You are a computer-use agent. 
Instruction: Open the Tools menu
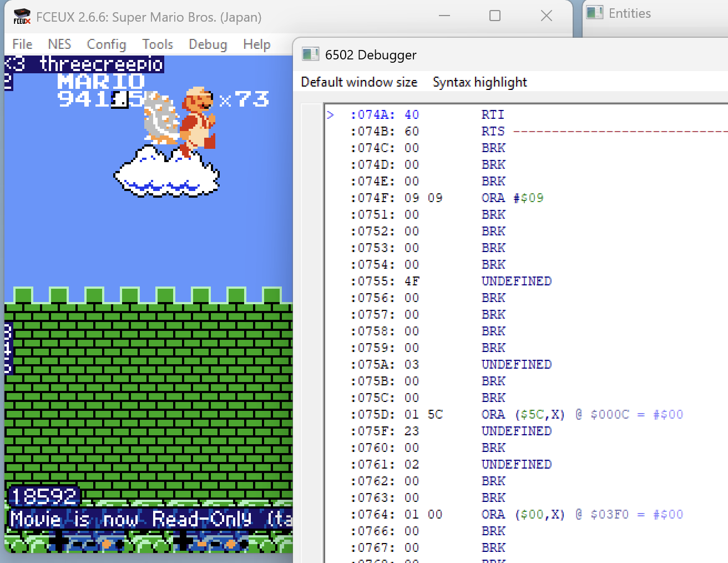click(x=158, y=44)
